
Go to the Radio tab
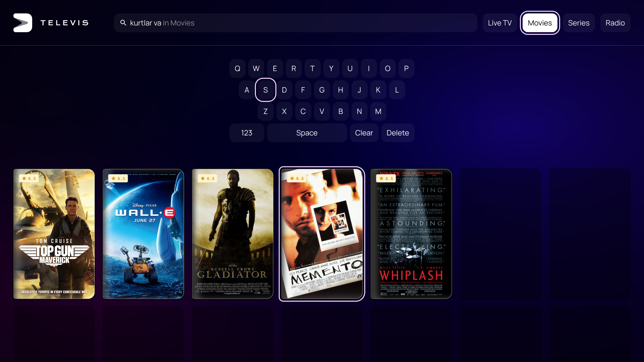pyautogui.click(x=615, y=23)
